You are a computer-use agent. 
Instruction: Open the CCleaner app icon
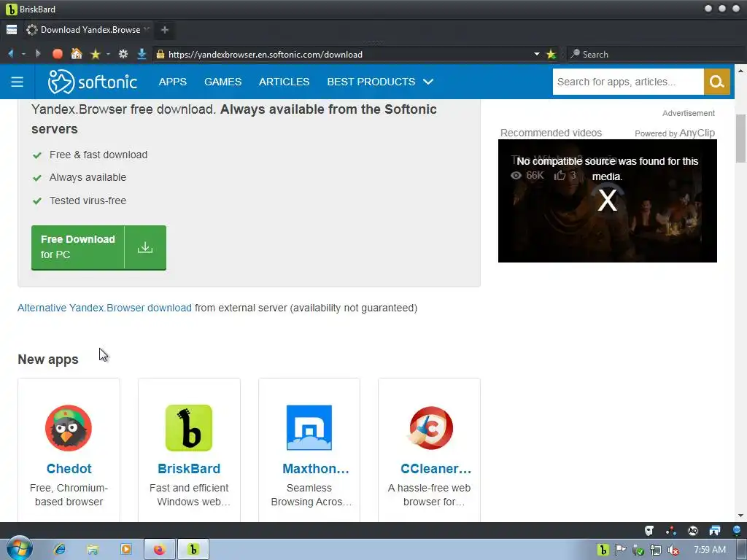tap(430, 427)
